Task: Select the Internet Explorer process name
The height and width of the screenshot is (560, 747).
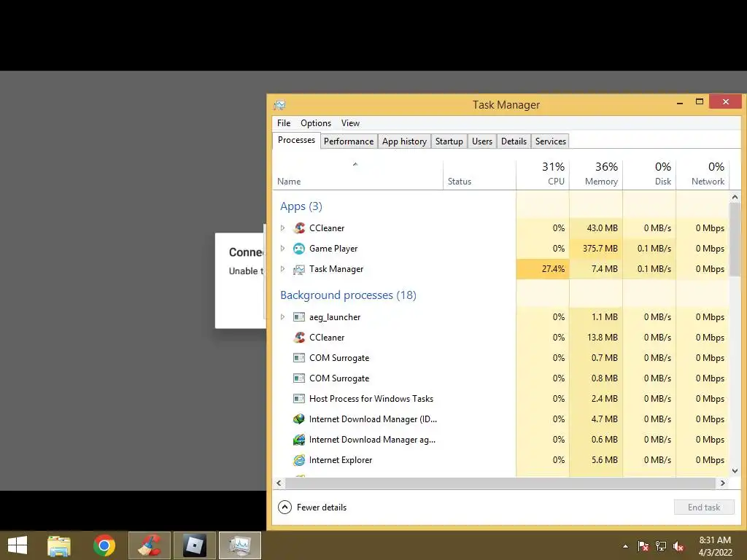Action: (x=341, y=460)
